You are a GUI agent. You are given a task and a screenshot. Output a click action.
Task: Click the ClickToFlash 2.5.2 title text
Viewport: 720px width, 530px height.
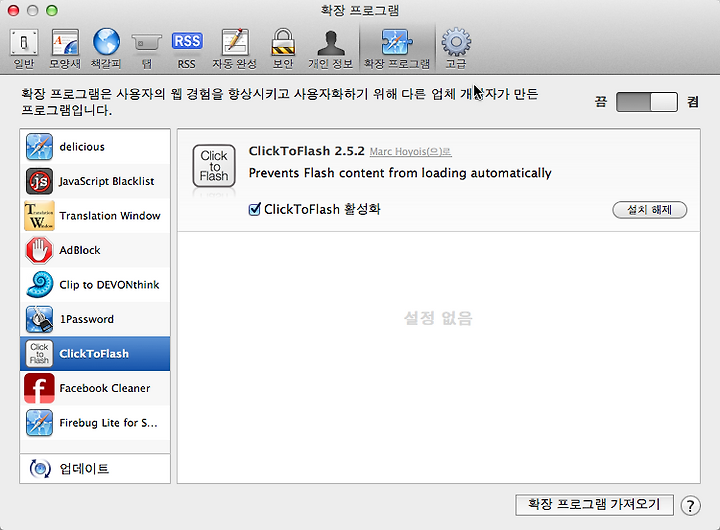tap(306, 151)
